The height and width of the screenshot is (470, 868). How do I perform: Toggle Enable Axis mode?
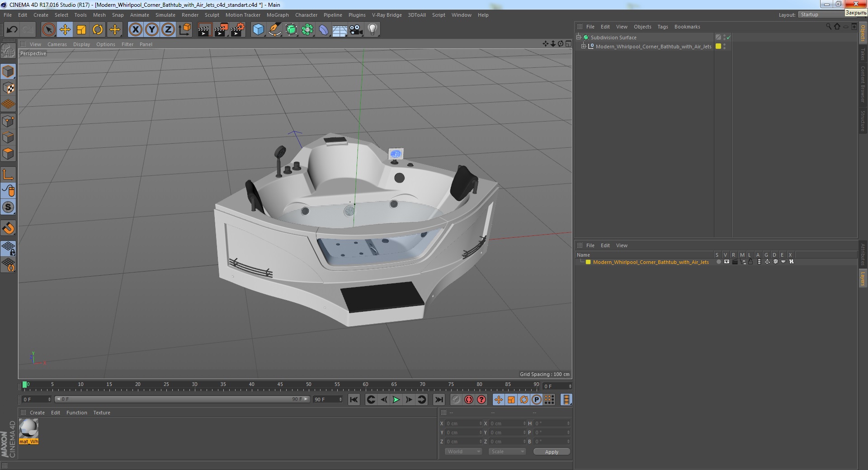pos(8,174)
